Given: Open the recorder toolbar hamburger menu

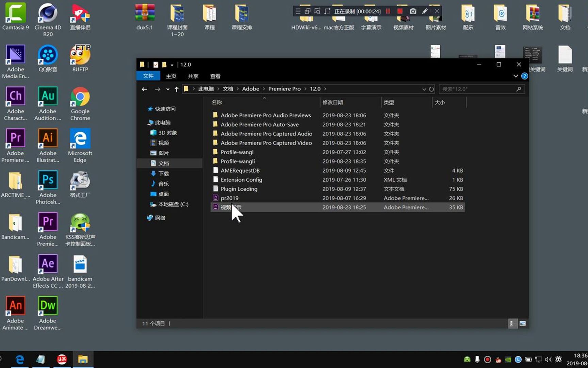Looking at the screenshot, I should click(x=298, y=11).
